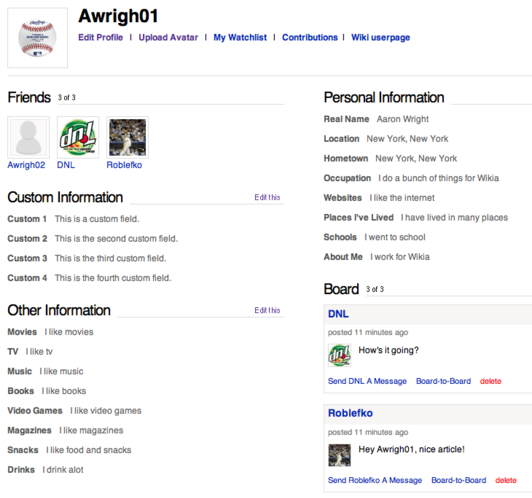Click Send DNL A Message
The image size is (532, 498).
tap(367, 381)
